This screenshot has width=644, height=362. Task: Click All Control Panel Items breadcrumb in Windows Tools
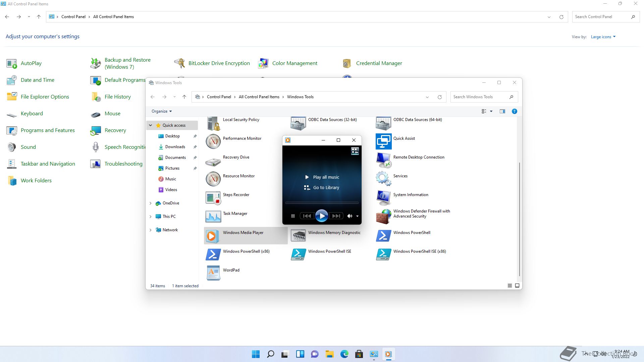click(259, 97)
